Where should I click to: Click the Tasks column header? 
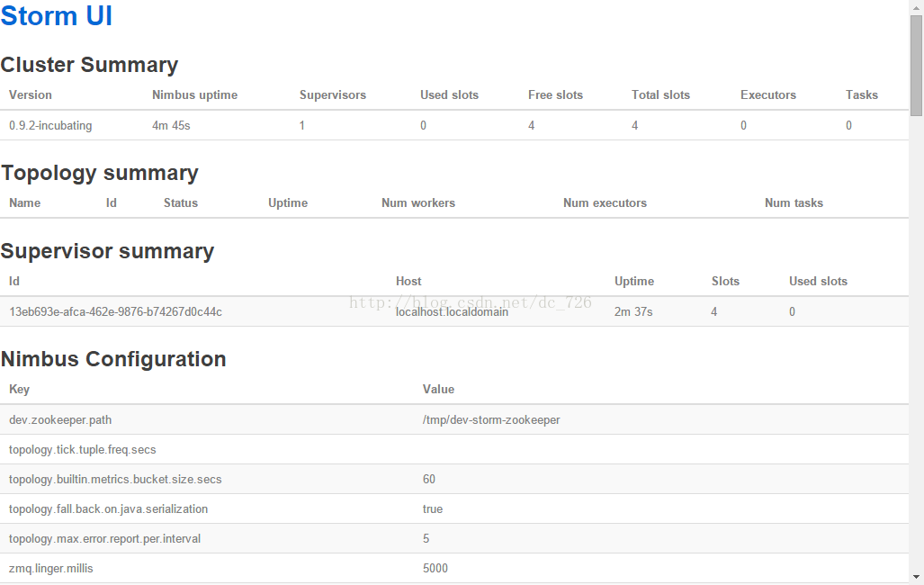(862, 94)
